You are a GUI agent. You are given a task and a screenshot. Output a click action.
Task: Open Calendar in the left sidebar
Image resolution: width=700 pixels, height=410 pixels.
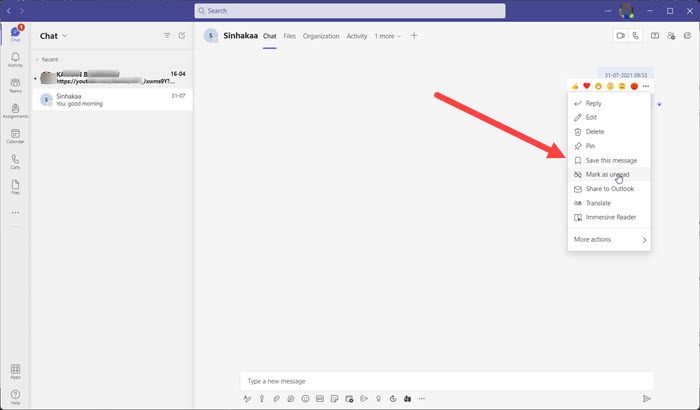(15, 136)
